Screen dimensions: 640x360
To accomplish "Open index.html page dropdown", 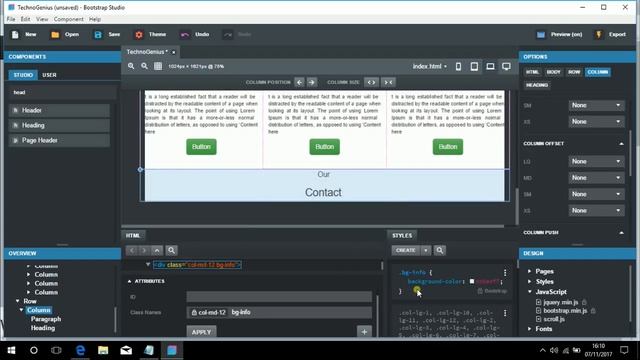I will tap(430, 66).
